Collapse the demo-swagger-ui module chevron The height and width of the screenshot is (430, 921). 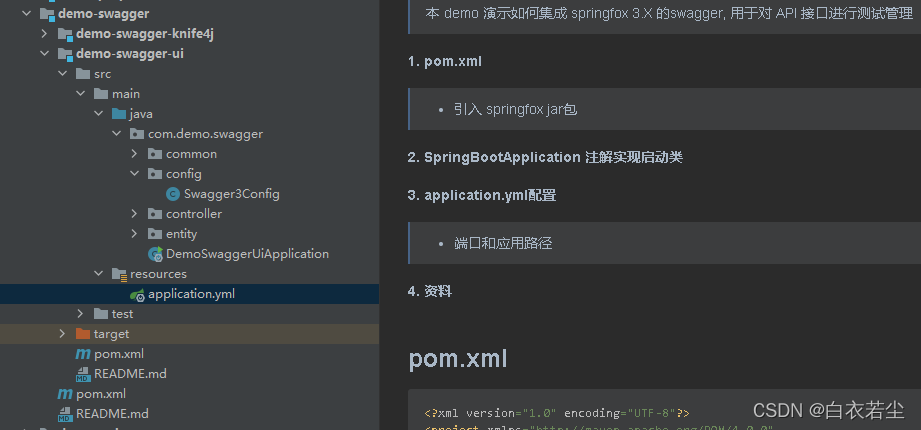click(45, 53)
